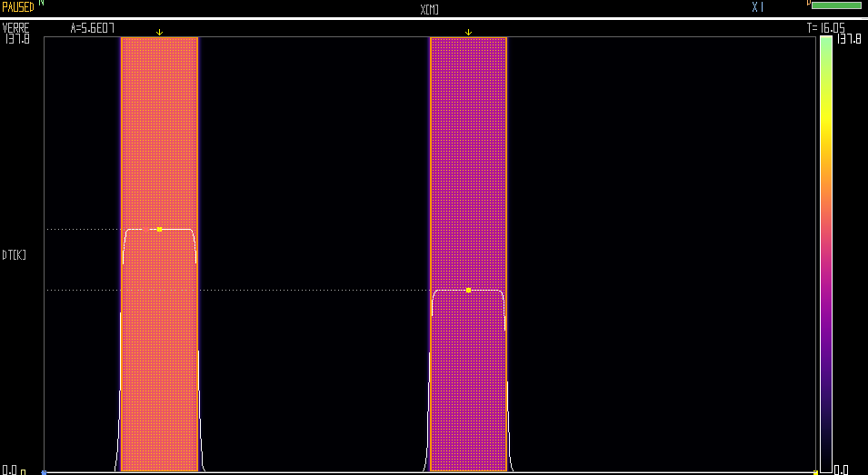Screen dimensions: 868x475
Task: Select the yellow peak marker on the orange curve
Action: (159, 229)
